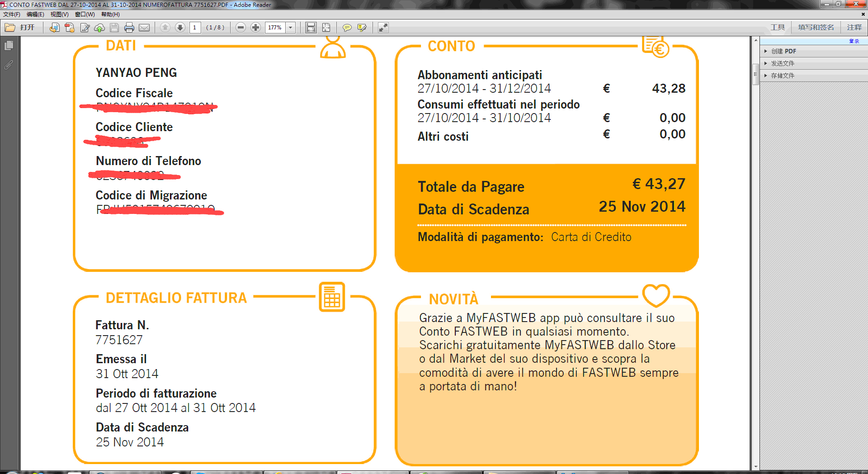This screenshot has height=474, width=868.
Task: Send the file via email envelope icon
Action: [144, 28]
